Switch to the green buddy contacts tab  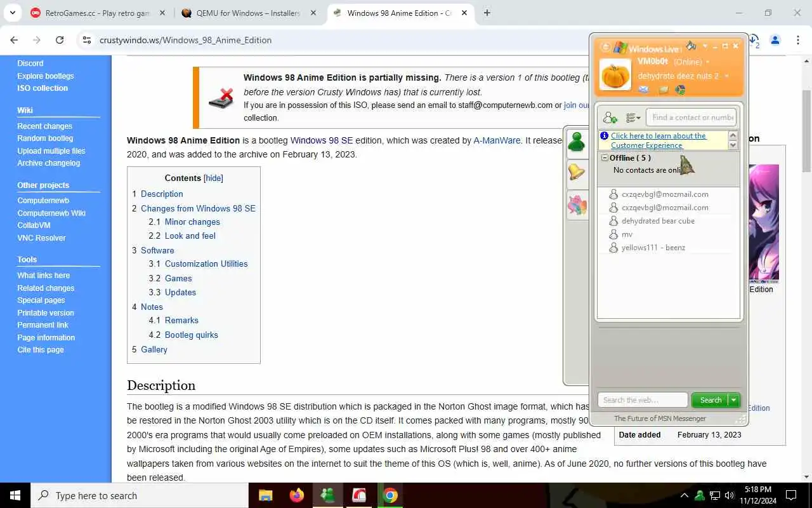click(x=577, y=142)
